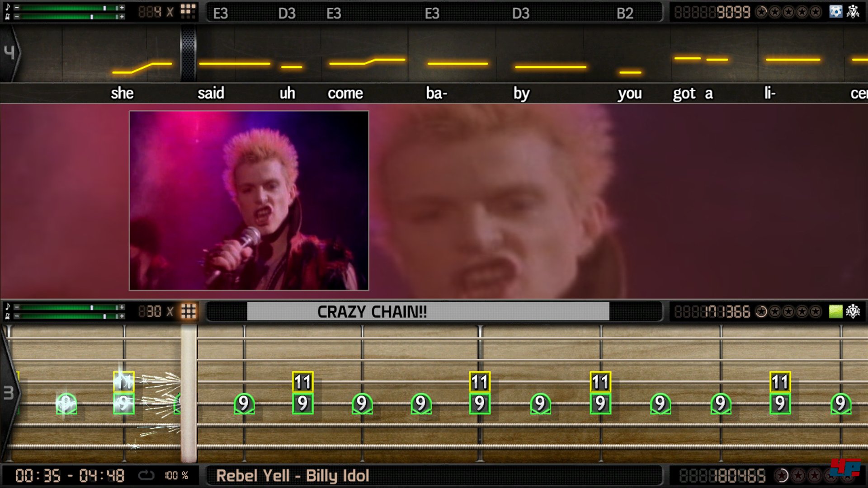This screenshot has width=868, height=488.
Task: Click the first yellow 11 fret note after playhead
Action: point(302,382)
